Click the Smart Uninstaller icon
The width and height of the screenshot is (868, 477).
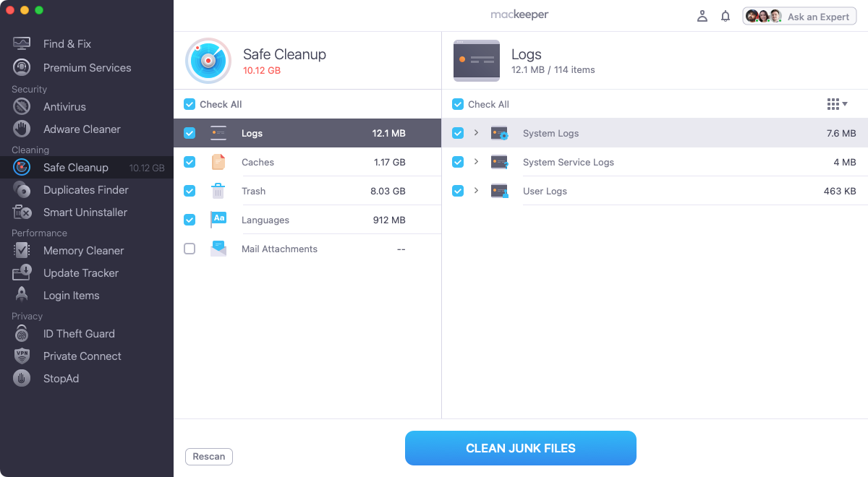tap(22, 212)
